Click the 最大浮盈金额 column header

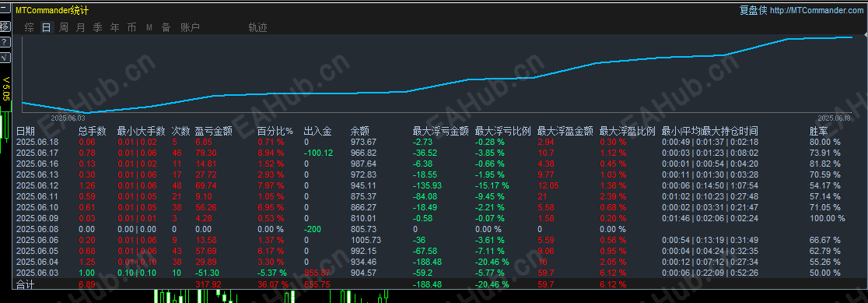(x=565, y=132)
